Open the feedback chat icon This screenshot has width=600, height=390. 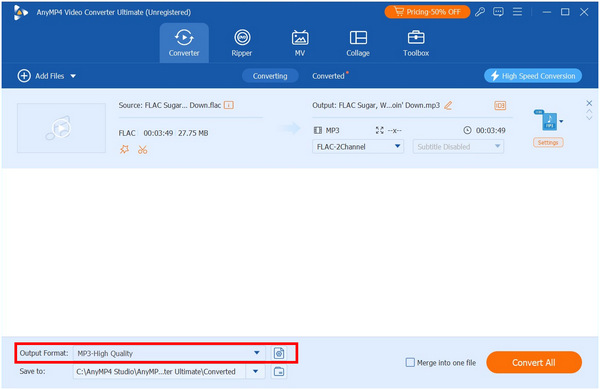[498, 12]
